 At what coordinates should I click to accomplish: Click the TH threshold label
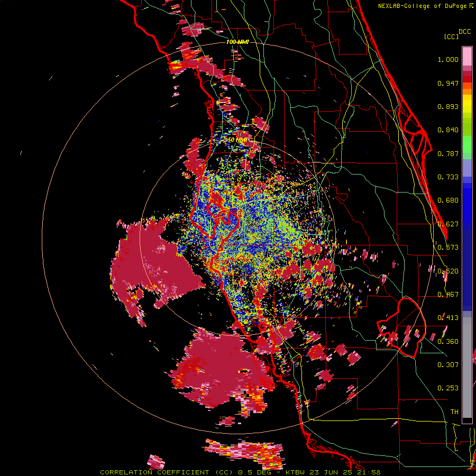pos(454,412)
